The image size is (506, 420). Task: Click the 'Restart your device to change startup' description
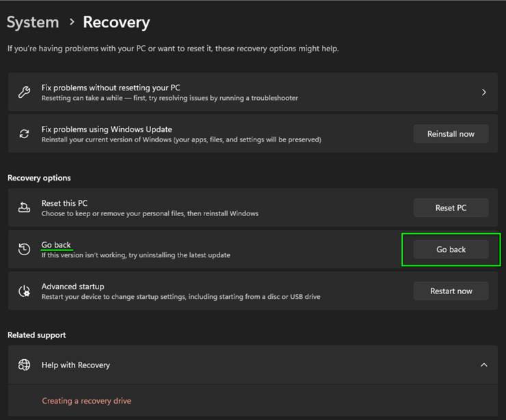pos(181,296)
